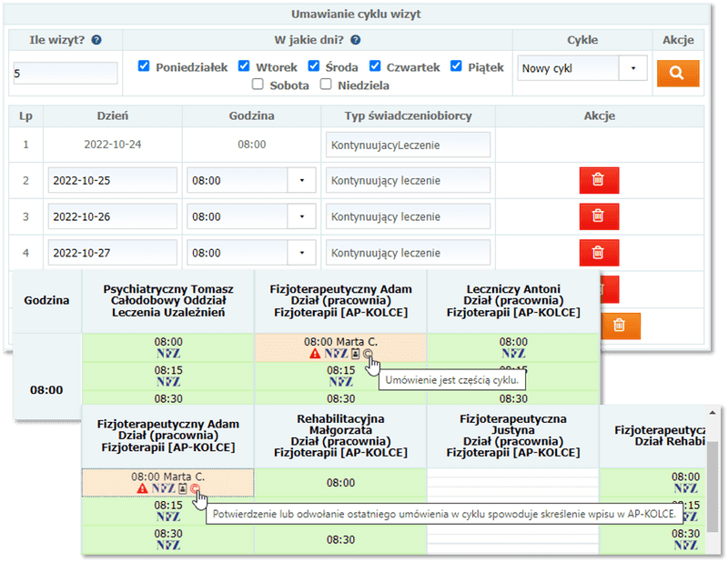
Task: Open hour dropdown for 2022-10-26 row
Action: (302, 216)
